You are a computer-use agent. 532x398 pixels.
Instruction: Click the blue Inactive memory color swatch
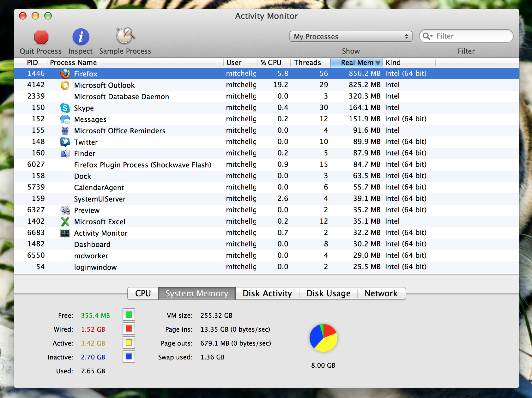(129, 356)
